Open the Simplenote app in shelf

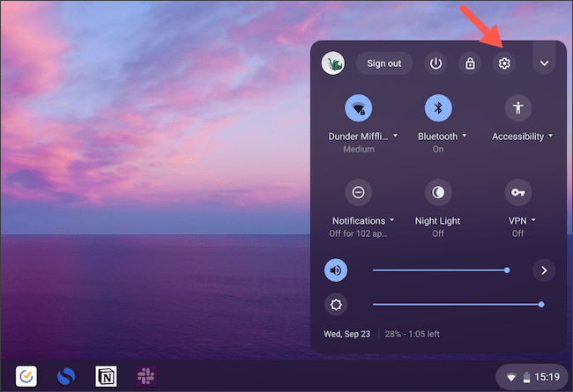(x=66, y=376)
